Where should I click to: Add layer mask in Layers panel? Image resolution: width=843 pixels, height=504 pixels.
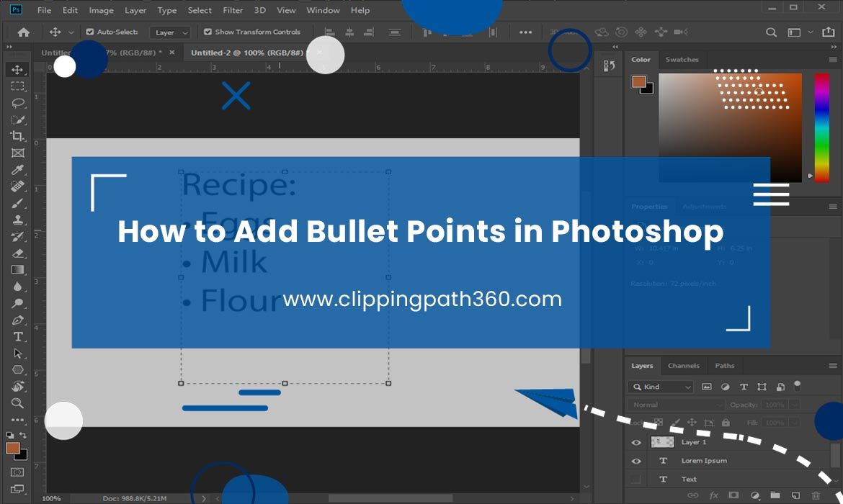tap(733, 495)
